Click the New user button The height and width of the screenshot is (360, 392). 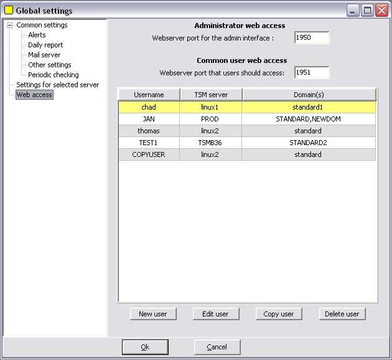tap(153, 314)
